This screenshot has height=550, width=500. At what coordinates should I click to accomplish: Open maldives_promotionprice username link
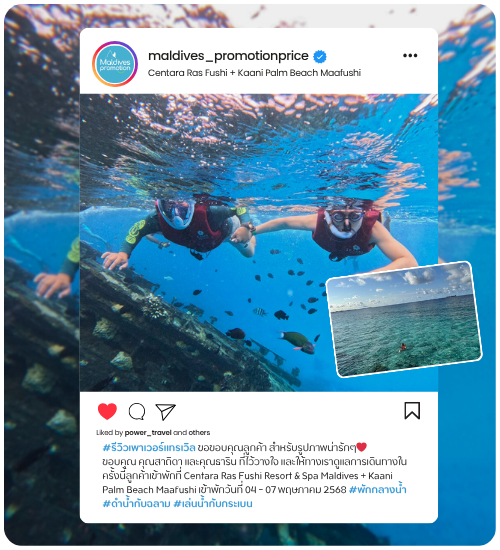228,56
